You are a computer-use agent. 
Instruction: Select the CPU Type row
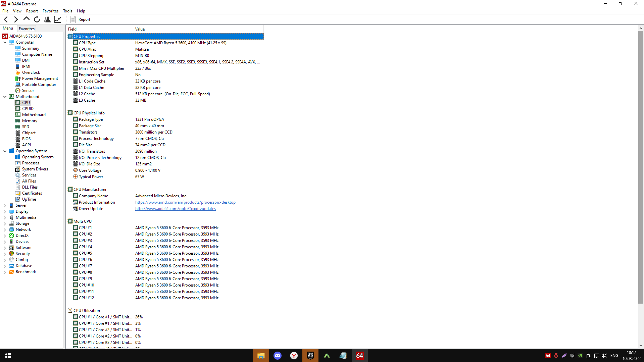click(x=165, y=43)
